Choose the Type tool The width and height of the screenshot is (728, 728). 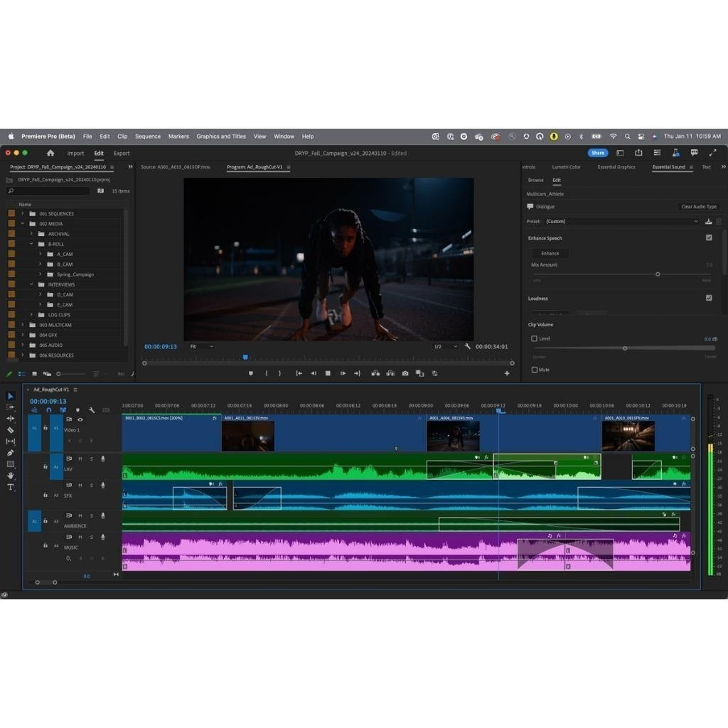coord(11,487)
